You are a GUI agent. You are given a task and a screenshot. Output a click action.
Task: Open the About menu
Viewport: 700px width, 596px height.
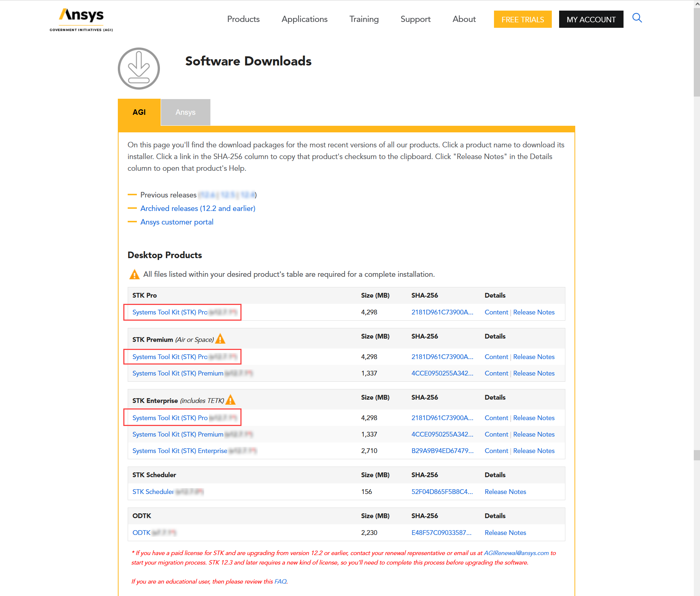pos(464,19)
